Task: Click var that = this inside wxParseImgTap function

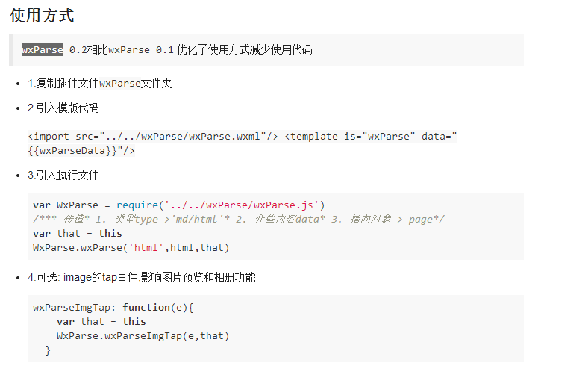Action: 101,321
